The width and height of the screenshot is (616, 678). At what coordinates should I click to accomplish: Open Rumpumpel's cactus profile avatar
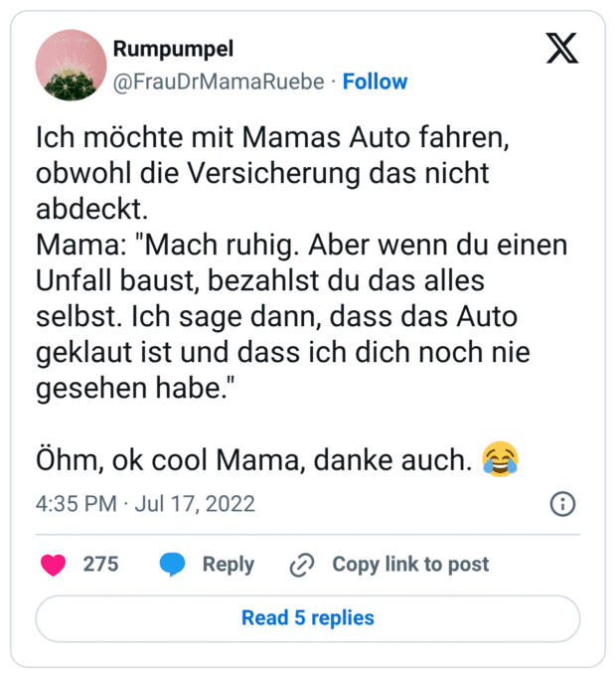click(x=71, y=65)
